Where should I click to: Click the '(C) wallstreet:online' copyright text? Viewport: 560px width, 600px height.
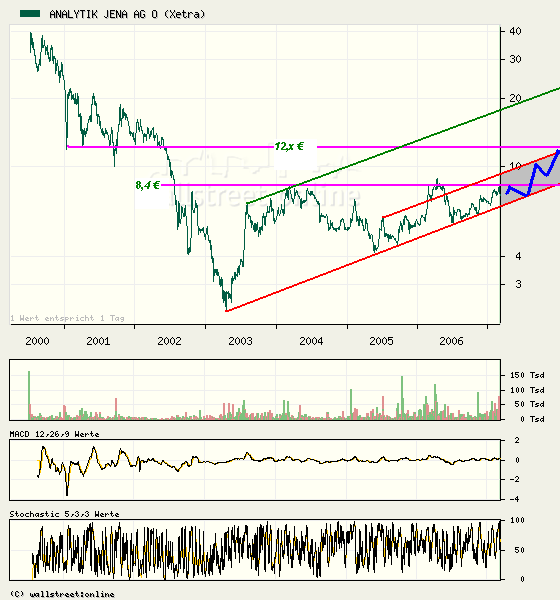(x=62, y=594)
